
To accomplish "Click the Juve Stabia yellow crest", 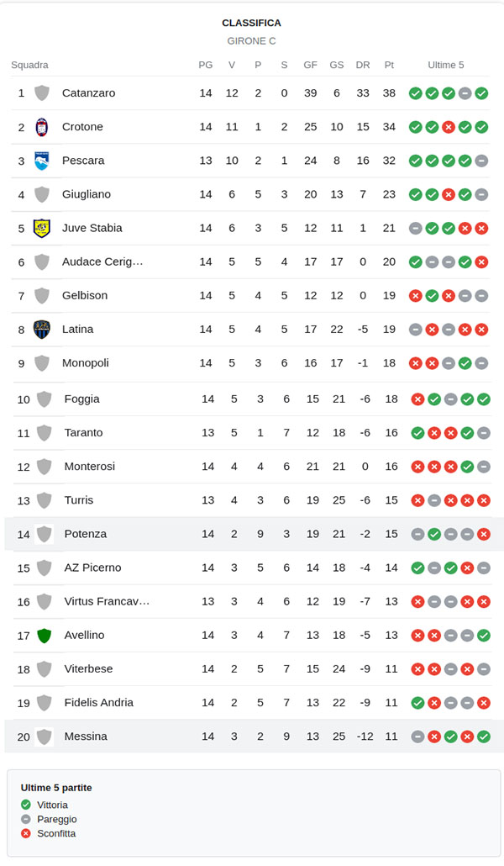I will pyautogui.click(x=41, y=228).
